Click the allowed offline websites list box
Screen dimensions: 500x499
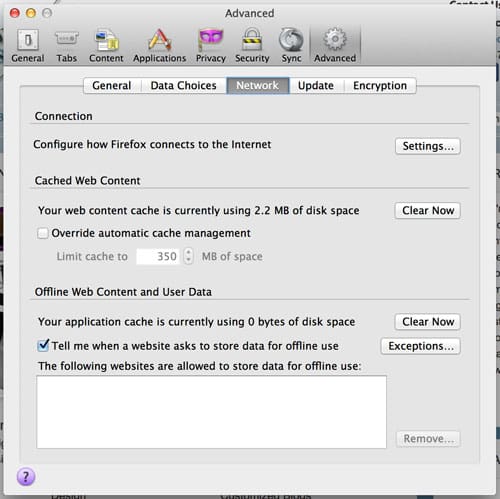pyautogui.click(x=211, y=412)
